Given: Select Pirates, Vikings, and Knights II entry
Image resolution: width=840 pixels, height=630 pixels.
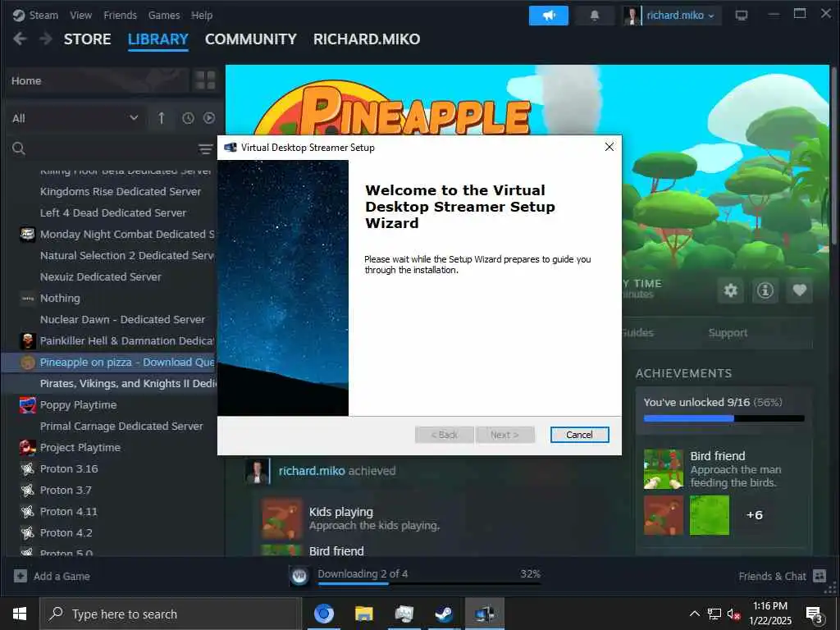Looking at the screenshot, I should (x=128, y=384).
